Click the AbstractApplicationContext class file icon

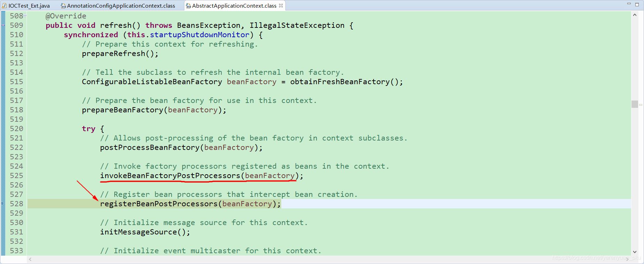point(188,6)
